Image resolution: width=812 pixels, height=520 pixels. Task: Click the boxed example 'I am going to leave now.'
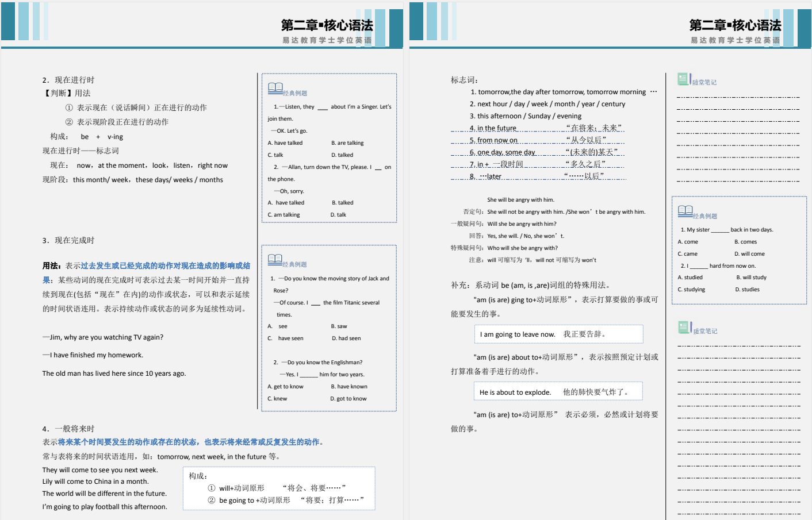(558, 334)
